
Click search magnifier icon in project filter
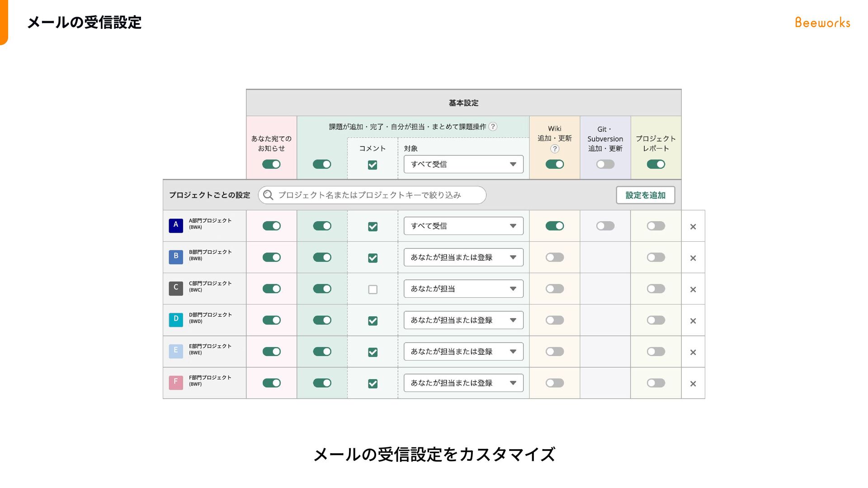point(268,195)
